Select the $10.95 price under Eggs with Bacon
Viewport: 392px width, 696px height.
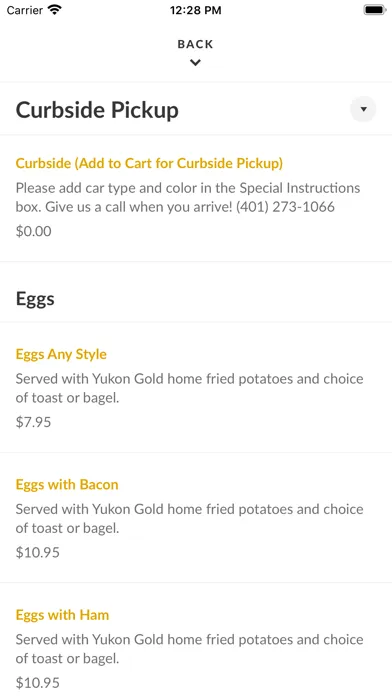[37, 552]
